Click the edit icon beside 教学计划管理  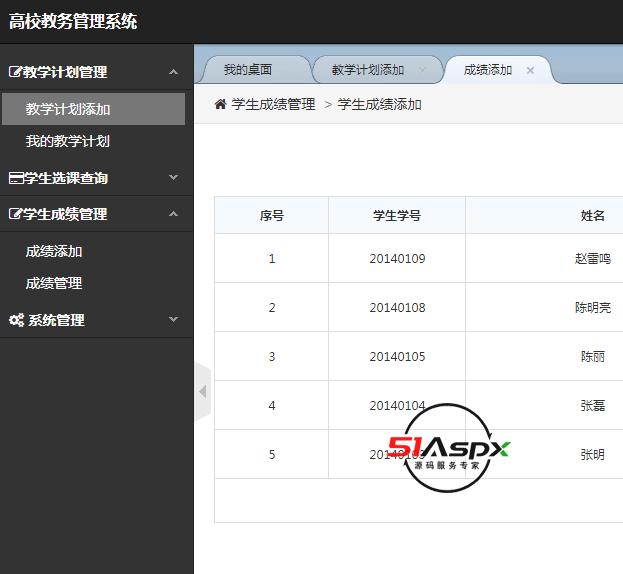coord(15,72)
